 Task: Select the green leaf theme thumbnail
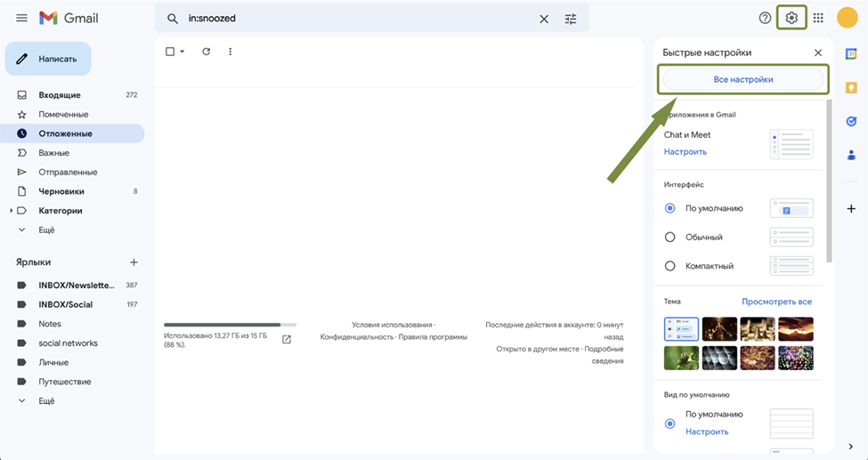coord(681,359)
